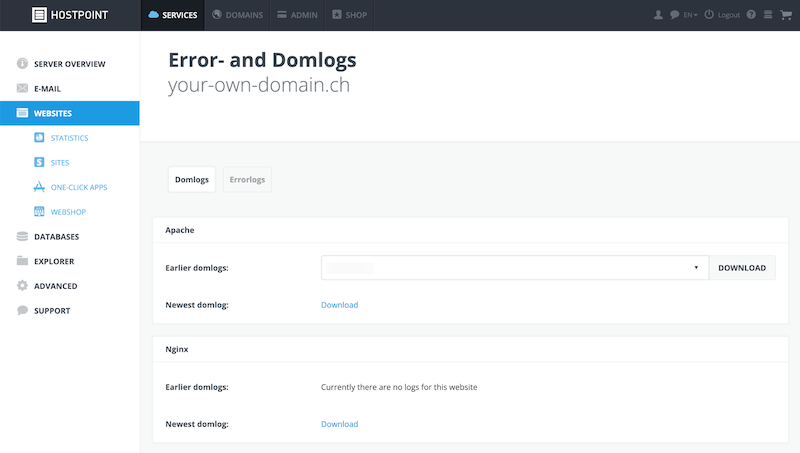Switch to the Errorlogs tab
Screen dimensions: 800x453
(x=247, y=180)
